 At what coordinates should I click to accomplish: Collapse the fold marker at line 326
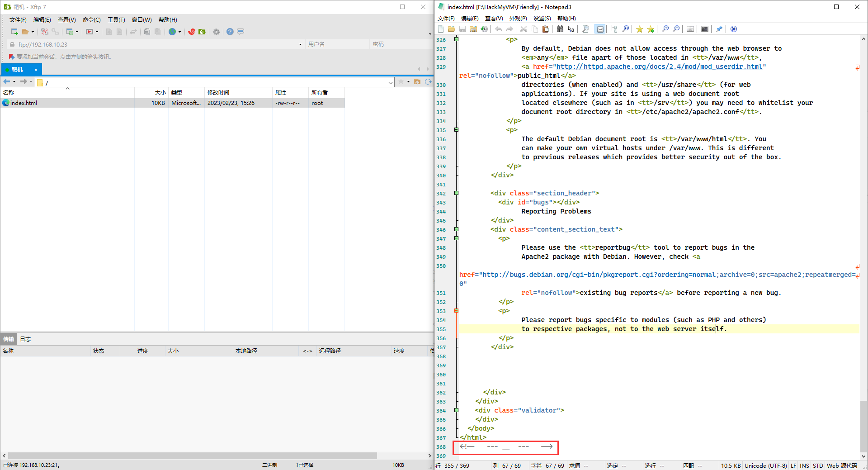456,39
